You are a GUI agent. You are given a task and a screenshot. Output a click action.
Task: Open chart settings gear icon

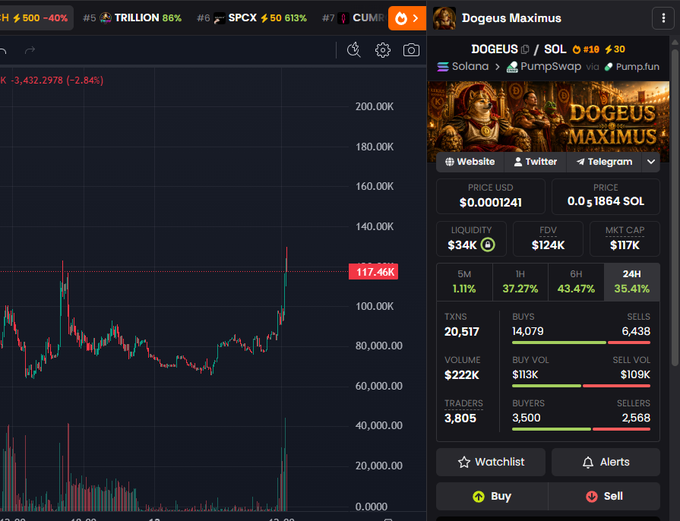tap(382, 50)
